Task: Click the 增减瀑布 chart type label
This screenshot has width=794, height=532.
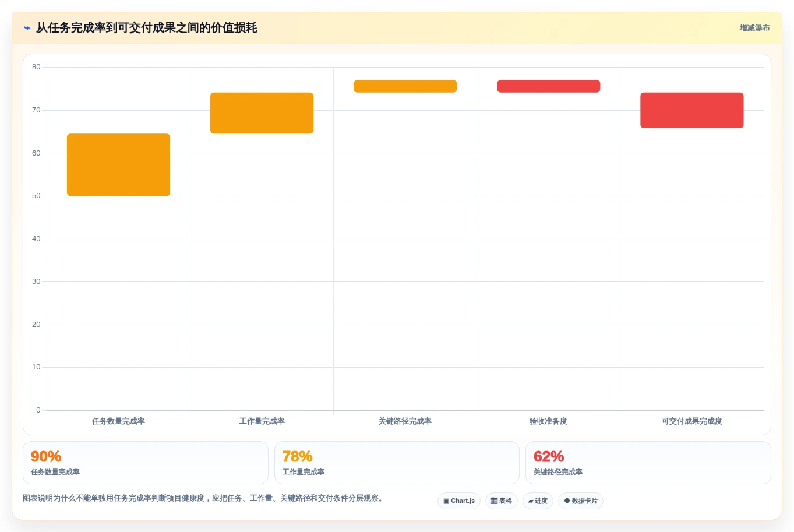Action: [754, 28]
